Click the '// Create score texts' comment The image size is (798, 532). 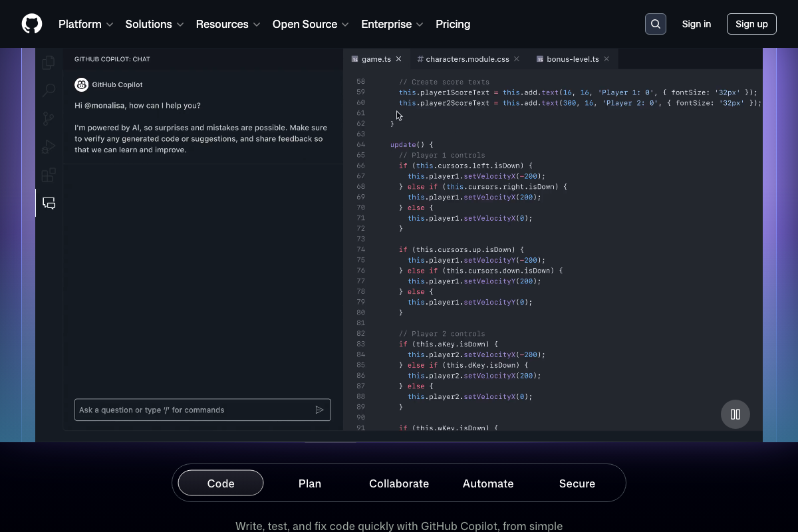pos(444,82)
